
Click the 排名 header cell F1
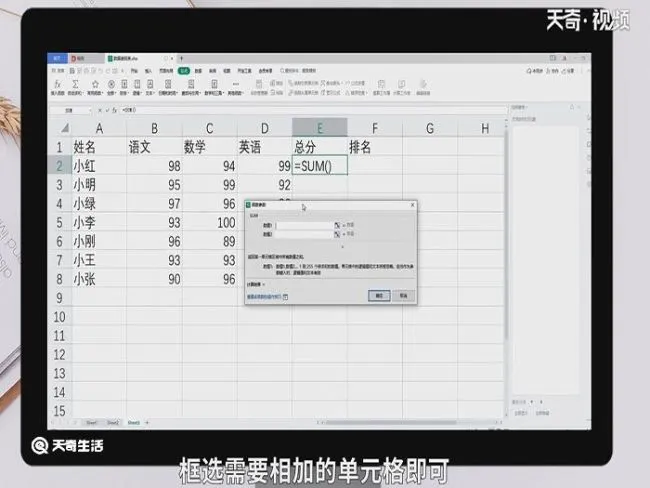coord(375,147)
